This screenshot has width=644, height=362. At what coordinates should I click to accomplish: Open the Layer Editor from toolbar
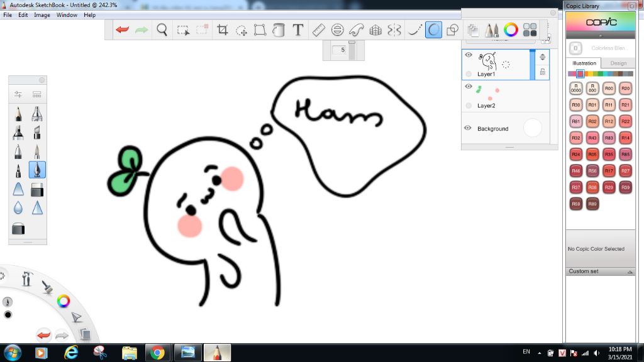[x=473, y=30]
